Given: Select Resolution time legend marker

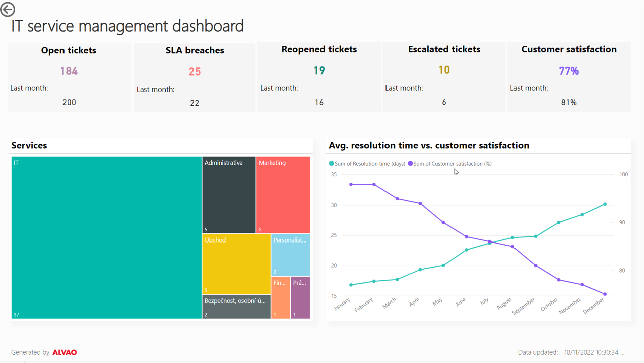Looking at the screenshot, I should point(332,164).
